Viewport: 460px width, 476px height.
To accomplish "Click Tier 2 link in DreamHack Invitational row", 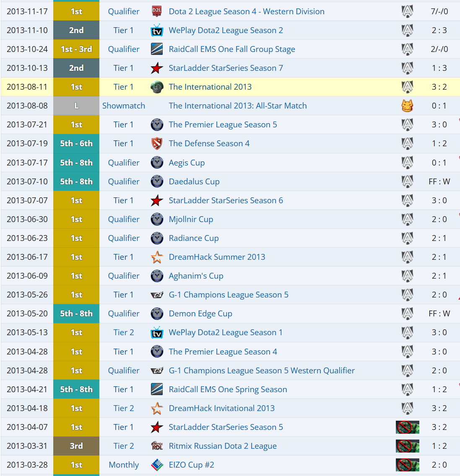I will 124,408.
